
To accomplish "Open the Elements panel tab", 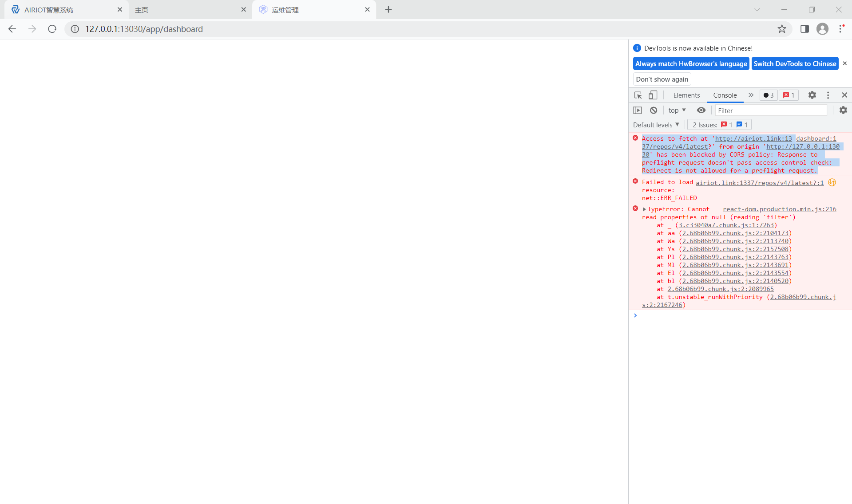I will 686,95.
